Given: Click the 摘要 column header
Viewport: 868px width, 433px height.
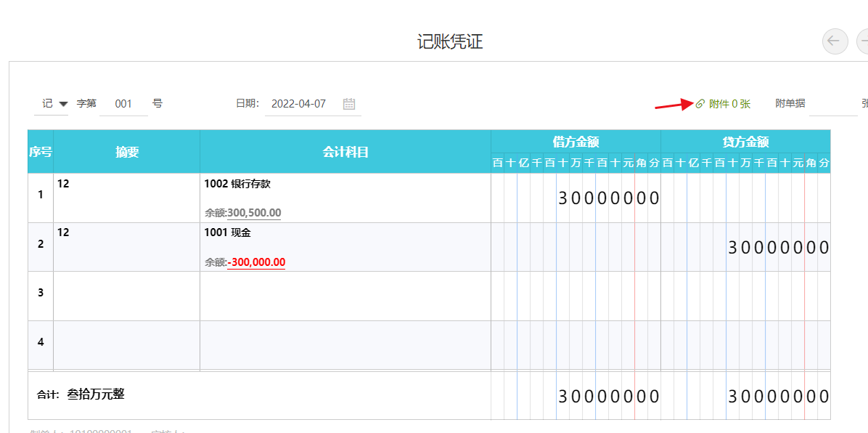Looking at the screenshot, I should (x=127, y=152).
